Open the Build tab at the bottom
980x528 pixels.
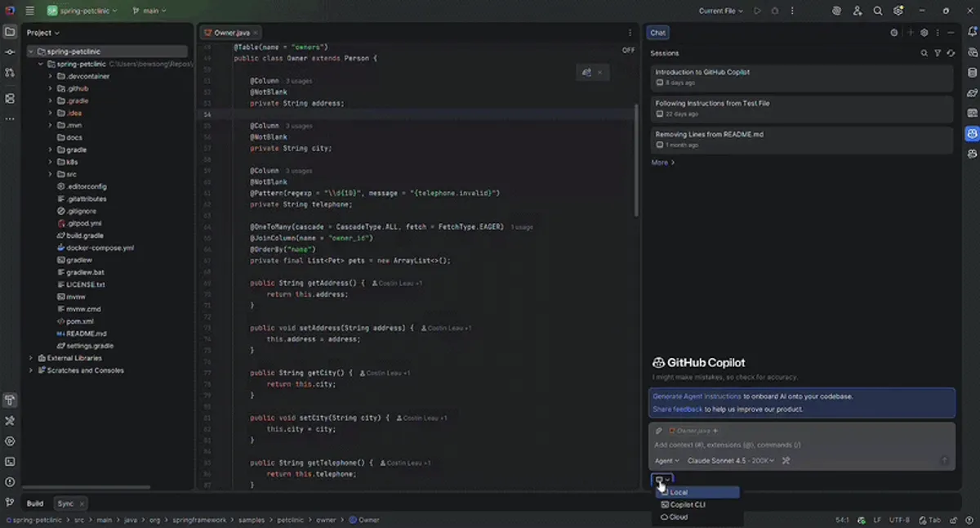pyautogui.click(x=35, y=503)
